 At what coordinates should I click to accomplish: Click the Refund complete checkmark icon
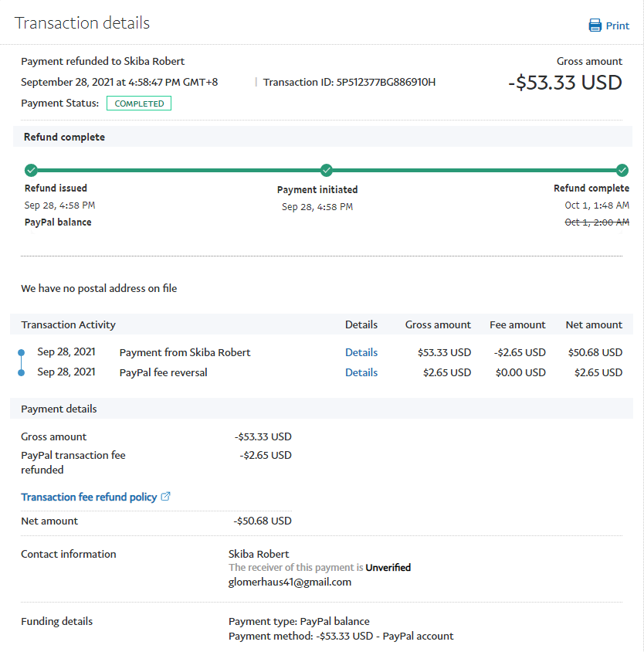coord(622,170)
